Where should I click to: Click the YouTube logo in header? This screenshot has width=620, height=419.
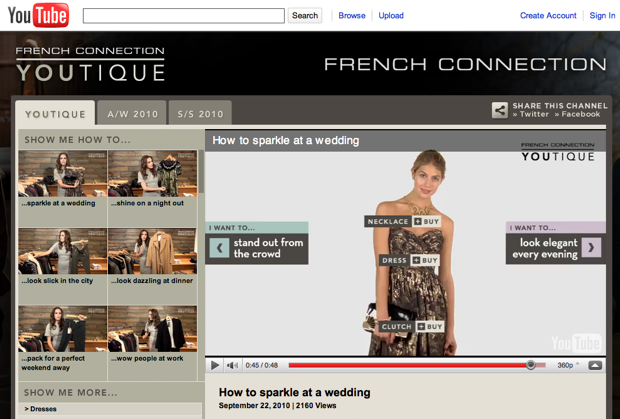point(38,15)
